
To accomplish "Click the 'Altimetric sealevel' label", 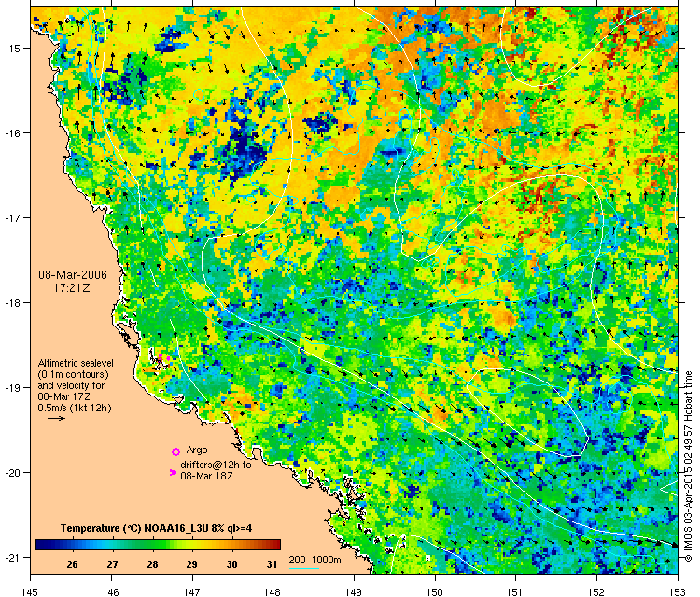I will pyautogui.click(x=76, y=363).
